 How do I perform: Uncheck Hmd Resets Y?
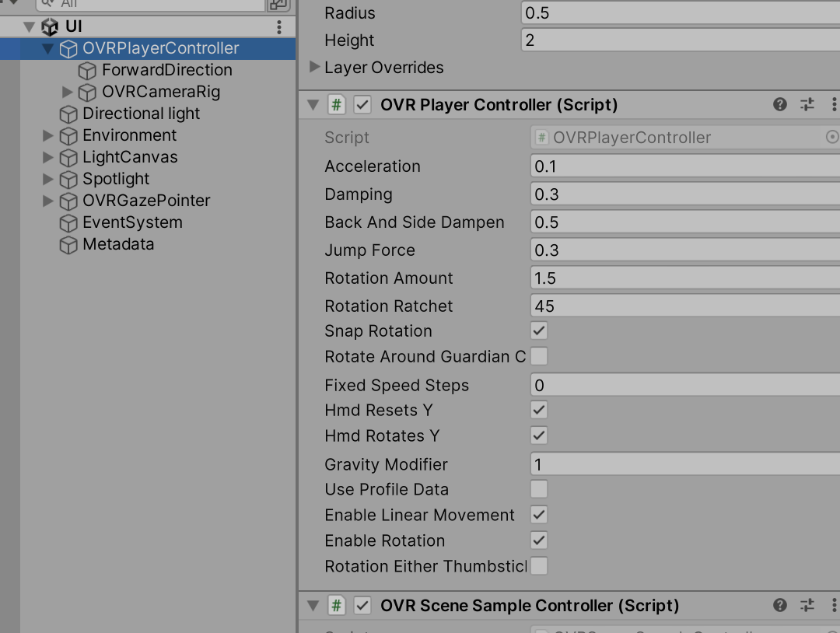point(539,411)
